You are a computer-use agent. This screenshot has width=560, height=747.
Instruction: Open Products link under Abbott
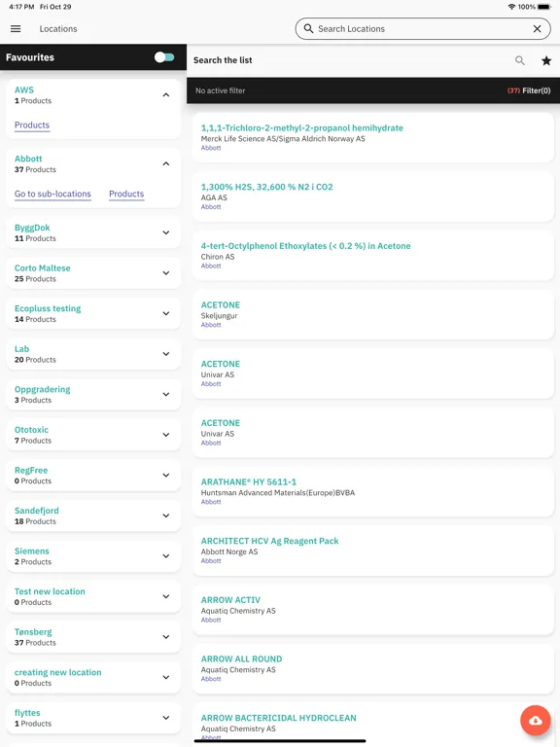[126, 194]
